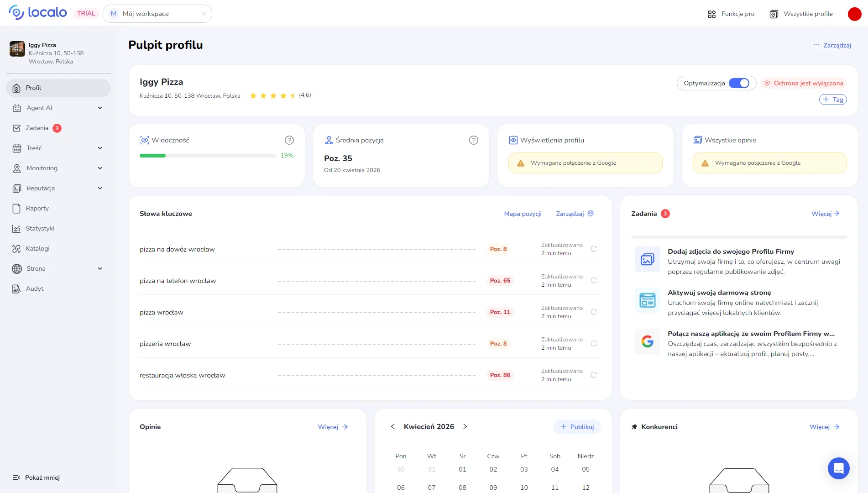Click the Widoczność progress bar

coord(208,156)
